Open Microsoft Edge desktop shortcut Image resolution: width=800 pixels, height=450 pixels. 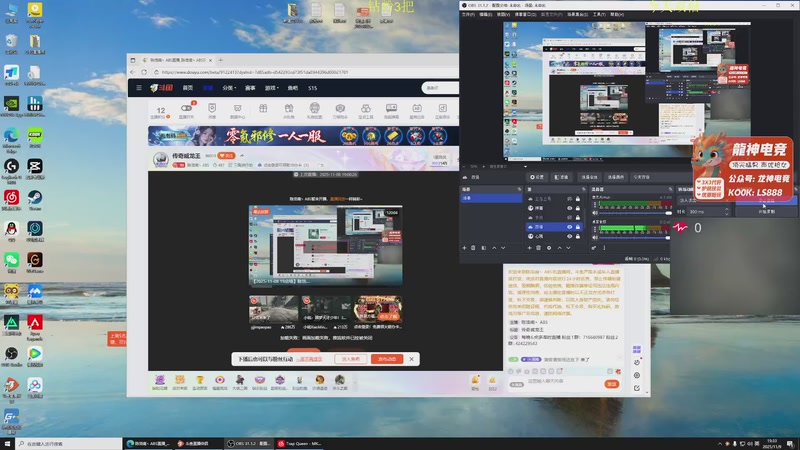(11, 140)
